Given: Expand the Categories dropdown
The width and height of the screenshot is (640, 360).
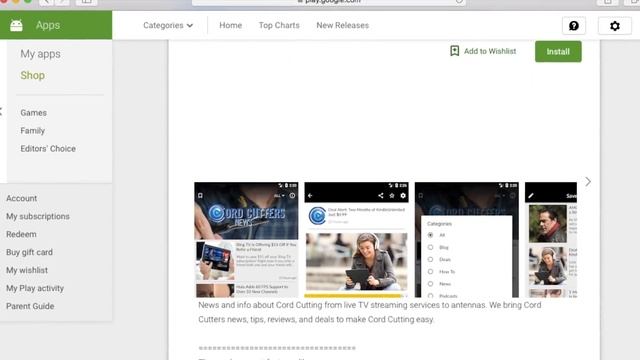Looking at the screenshot, I should [x=168, y=25].
